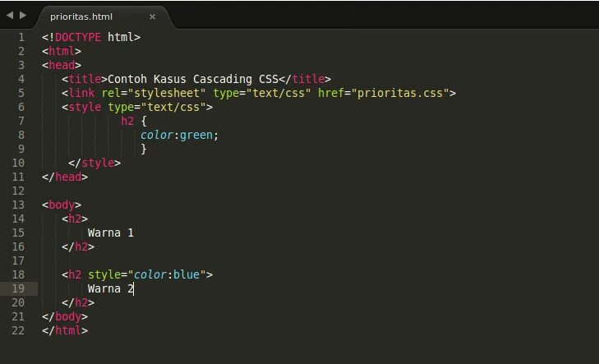This screenshot has width=599, height=364.
Task: Click rel="stylesheet" attribute on line 5
Action: [x=153, y=93]
